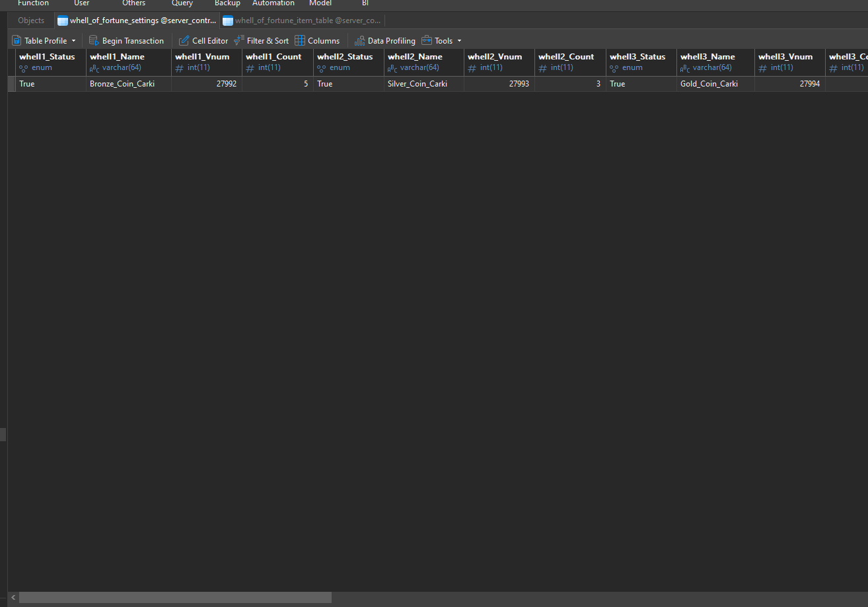Select the whell2_Name column header
The image size is (868, 607).
[x=424, y=62]
